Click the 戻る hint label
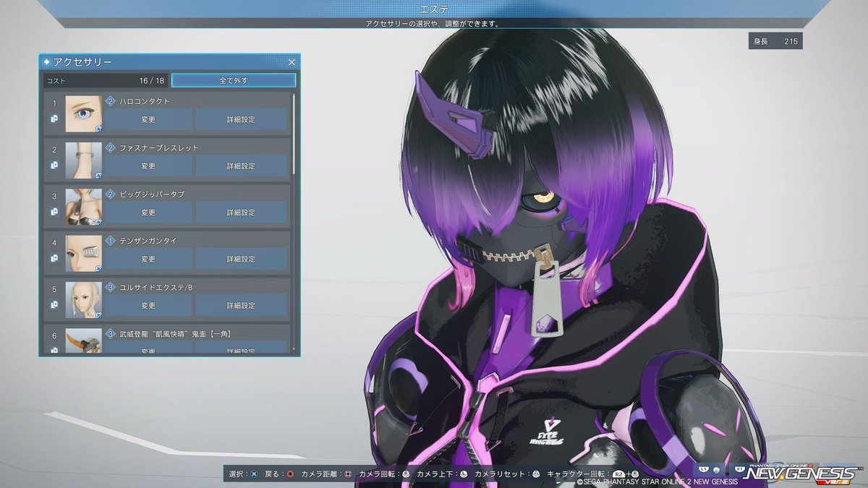 coord(272,474)
